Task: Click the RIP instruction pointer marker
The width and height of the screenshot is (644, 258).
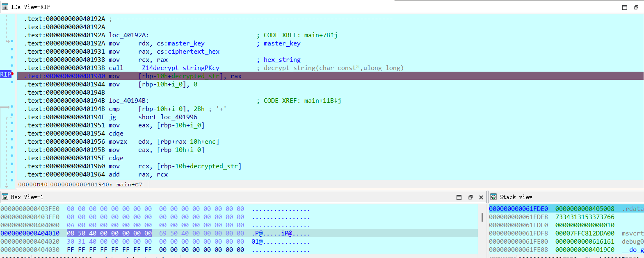Action: (5, 75)
